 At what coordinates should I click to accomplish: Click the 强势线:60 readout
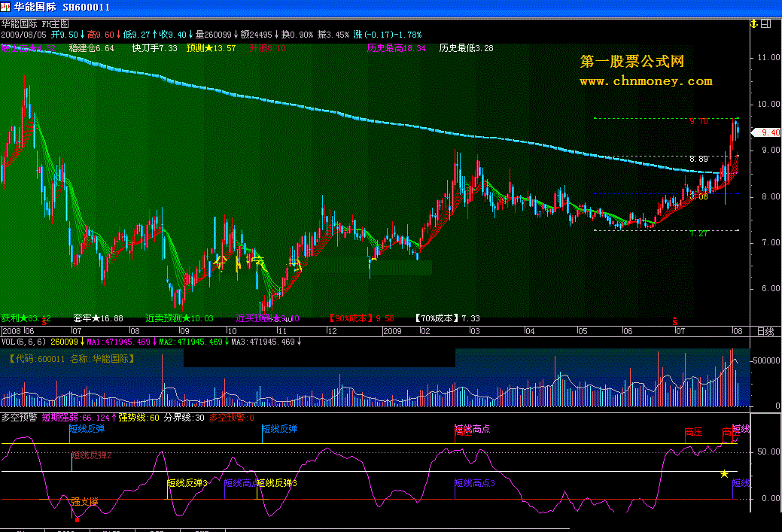(x=138, y=418)
